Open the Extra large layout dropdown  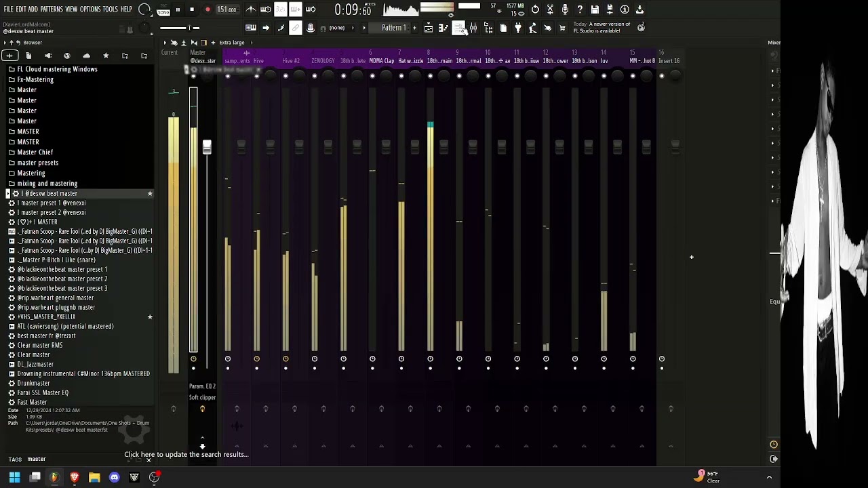(x=231, y=43)
